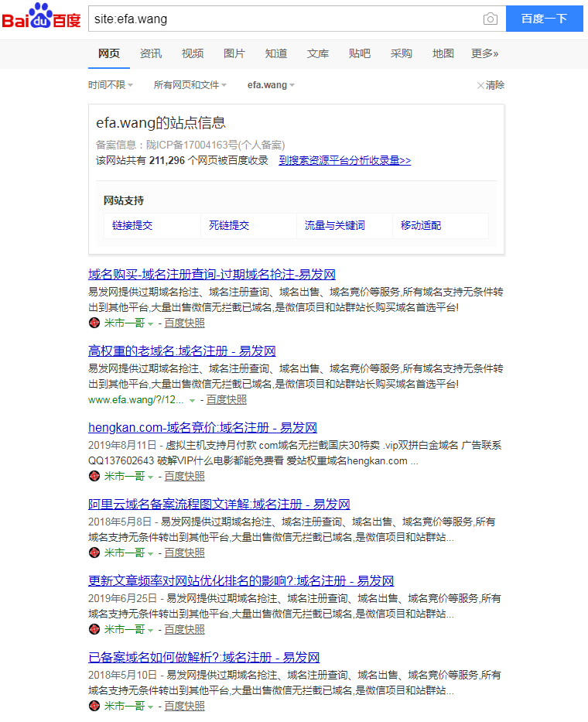This screenshot has width=588, height=722.
Task: Expand arrow beside www.efa.wang/?/12... URL
Action: pos(193,401)
